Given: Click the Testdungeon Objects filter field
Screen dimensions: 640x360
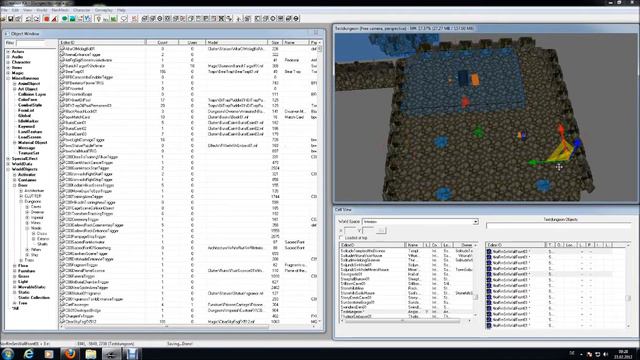Looking at the screenshot, I should point(558,225).
